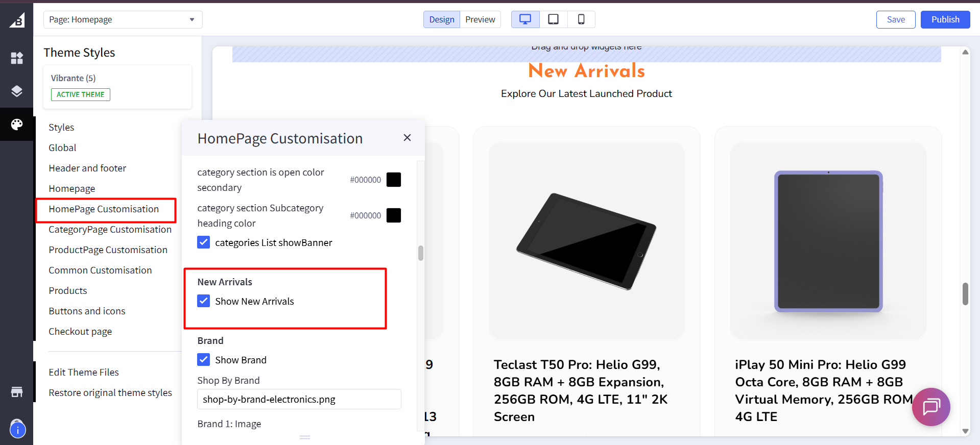
Task: Click the preview page scrollbar thumb
Action: pyautogui.click(x=965, y=294)
